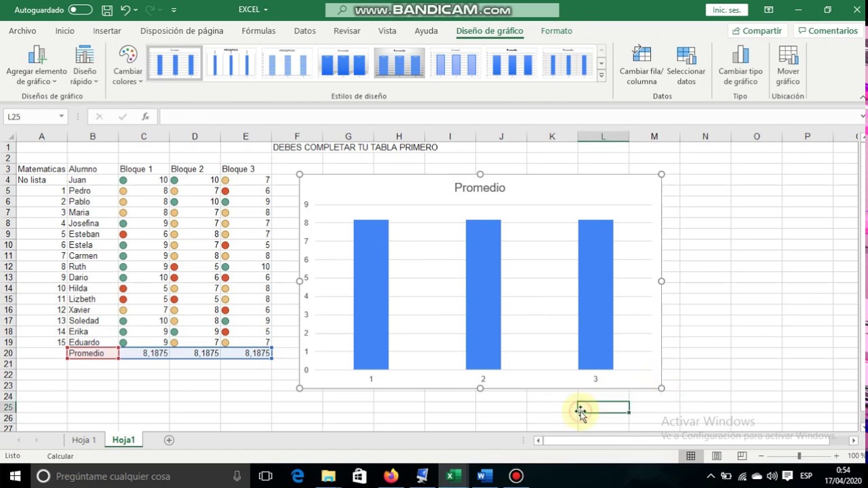Click the Cortana search box
Viewport: 868px width, 488px height.
click(140, 476)
